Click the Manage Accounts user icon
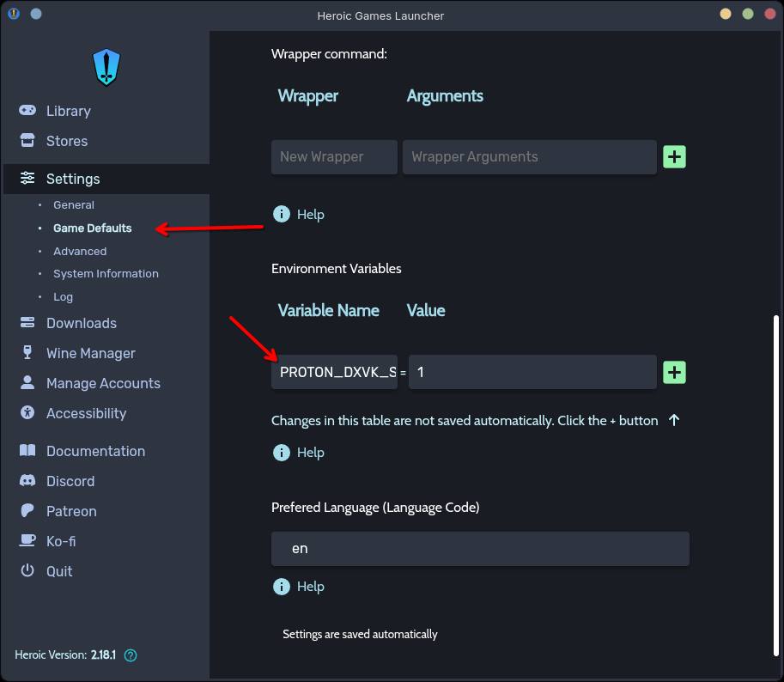Screen dimensions: 784x682 [x=28, y=383]
